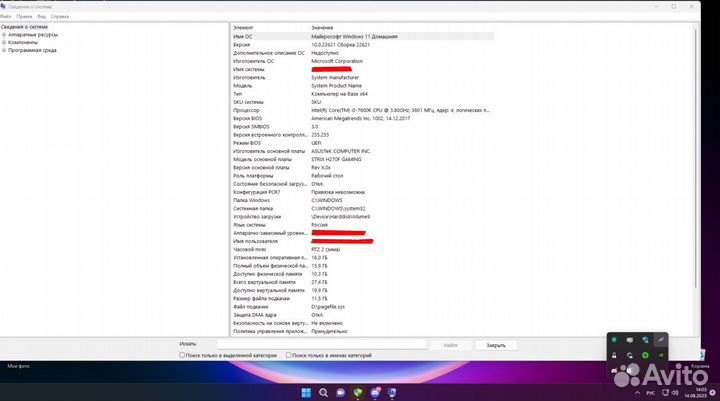Open the clock and date 14:03
Viewport: 720px width, 401px height.
tap(695, 393)
